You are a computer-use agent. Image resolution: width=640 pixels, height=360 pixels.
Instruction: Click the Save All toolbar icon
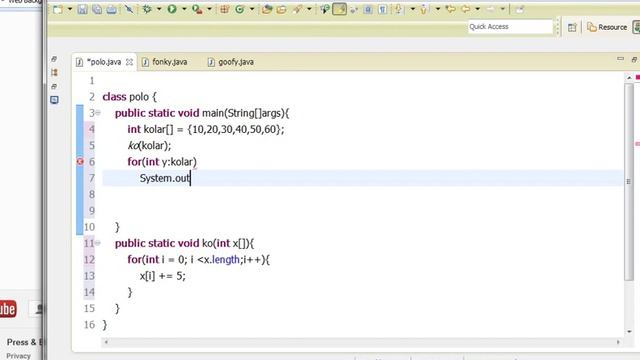(x=97, y=9)
